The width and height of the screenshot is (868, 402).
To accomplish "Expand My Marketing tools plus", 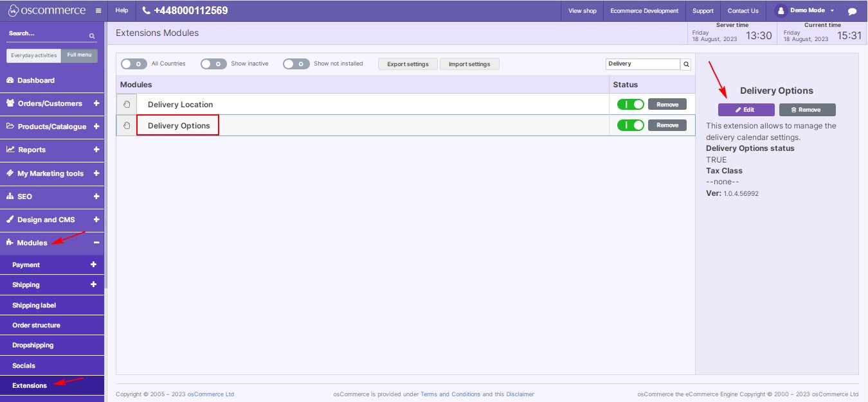I will pyautogui.click(x=96, y=173).
